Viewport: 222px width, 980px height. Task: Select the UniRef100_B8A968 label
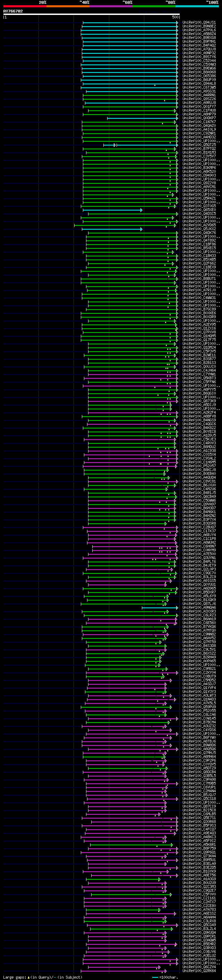[x=199, y=72]
